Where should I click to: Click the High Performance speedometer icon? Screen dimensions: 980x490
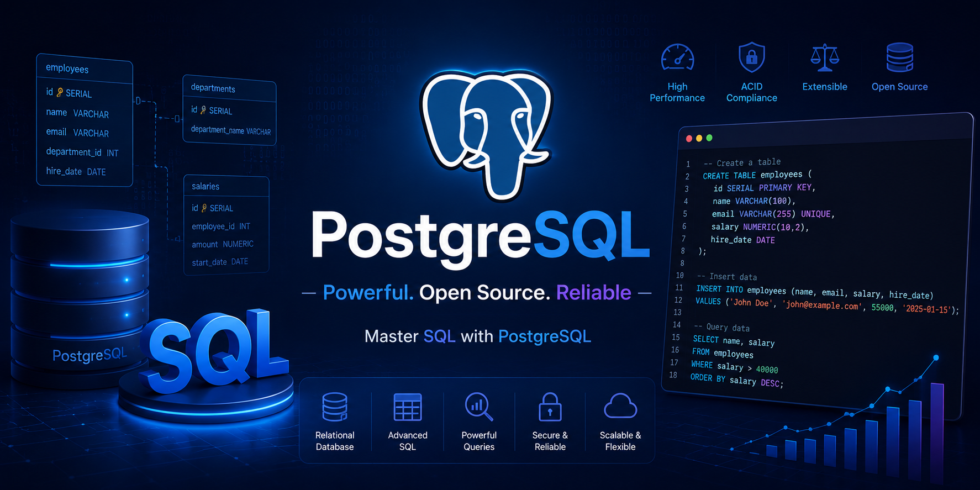coord(677,57)
